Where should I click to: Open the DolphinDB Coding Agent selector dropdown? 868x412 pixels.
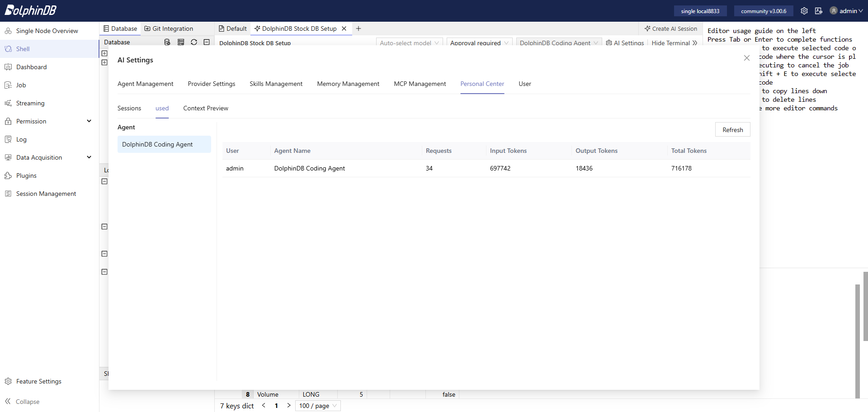coord(559,43)
